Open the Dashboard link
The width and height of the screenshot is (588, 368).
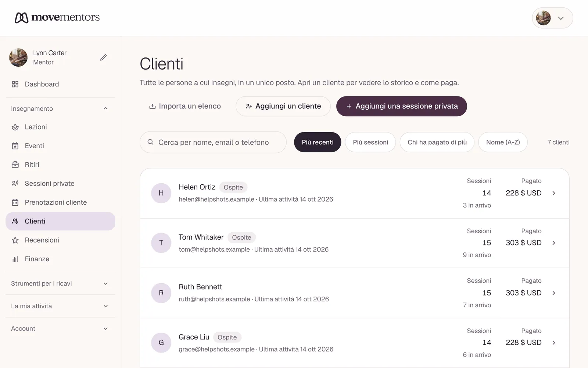click(x=60, y=84)
